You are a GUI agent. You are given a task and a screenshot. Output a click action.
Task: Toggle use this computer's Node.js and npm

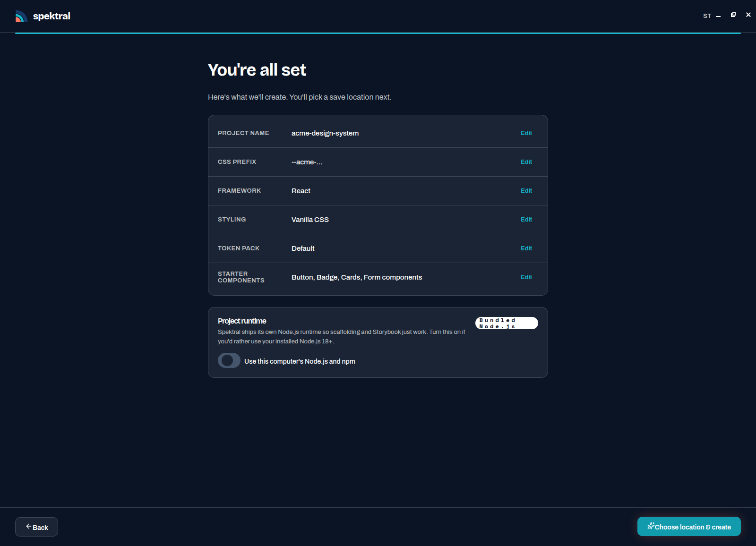[x=229, y=360]
